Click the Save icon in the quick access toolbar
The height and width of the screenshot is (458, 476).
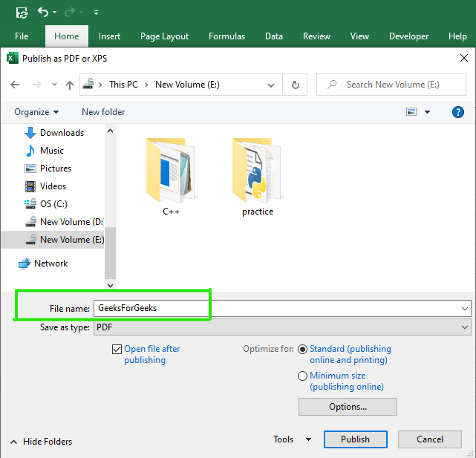coord(22,13)
